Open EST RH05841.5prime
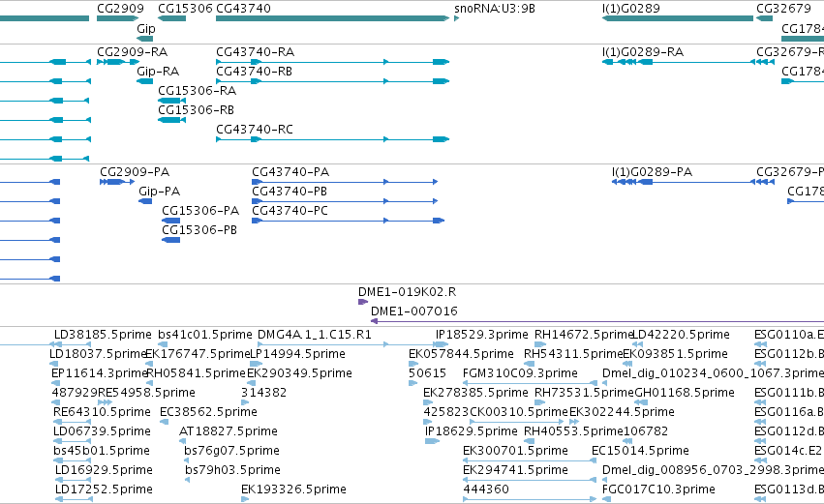This screenshot has height=504, width=824. coord(196,373)
